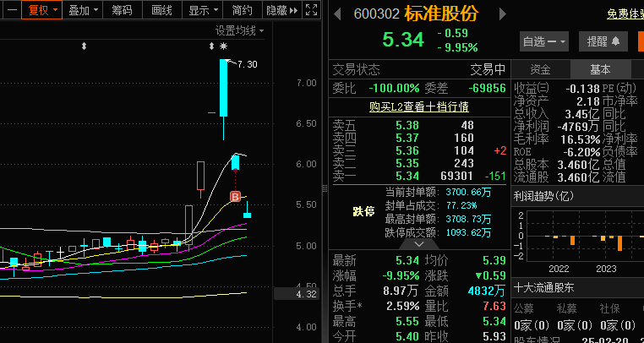The width and height of the screenshot is (644, 343).
Task: Open the 叠加 overlay dropdown
Action: 83,10
